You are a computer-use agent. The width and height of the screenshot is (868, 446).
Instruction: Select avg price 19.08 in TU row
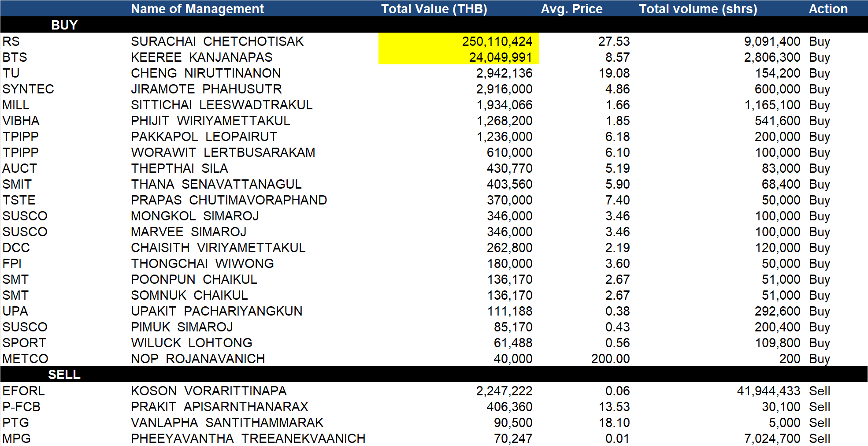pyautogui.click(x=614, y=73)
